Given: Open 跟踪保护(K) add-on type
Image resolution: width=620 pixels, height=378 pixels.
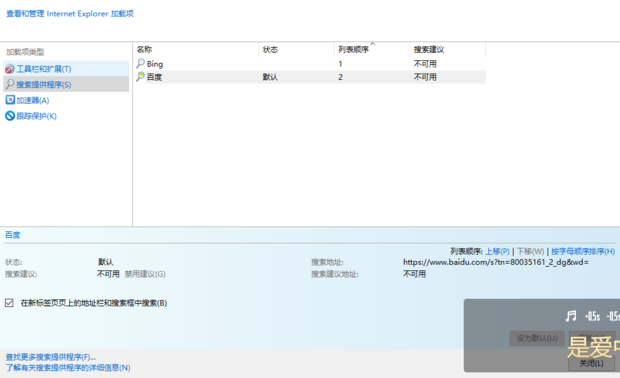Looking at the screenshot, I should click(x=36, y=116).
